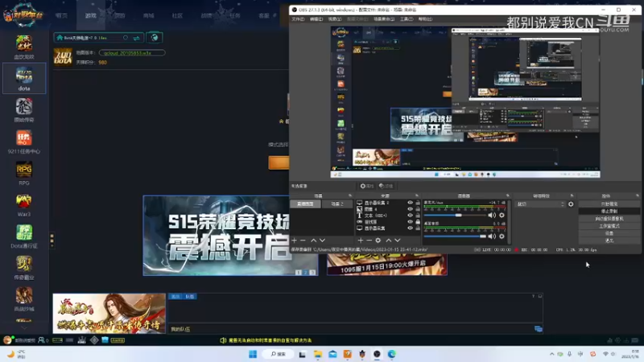Click the speaker announcement icon in bottom bar

tap(223, 340)
